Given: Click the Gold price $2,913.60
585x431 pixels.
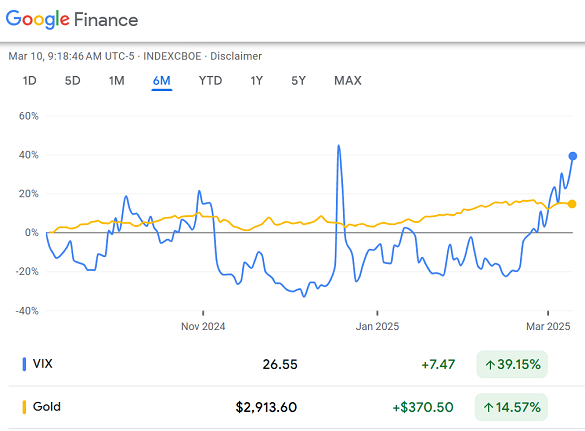Looking at the screenshot, I should click(266, 407).
